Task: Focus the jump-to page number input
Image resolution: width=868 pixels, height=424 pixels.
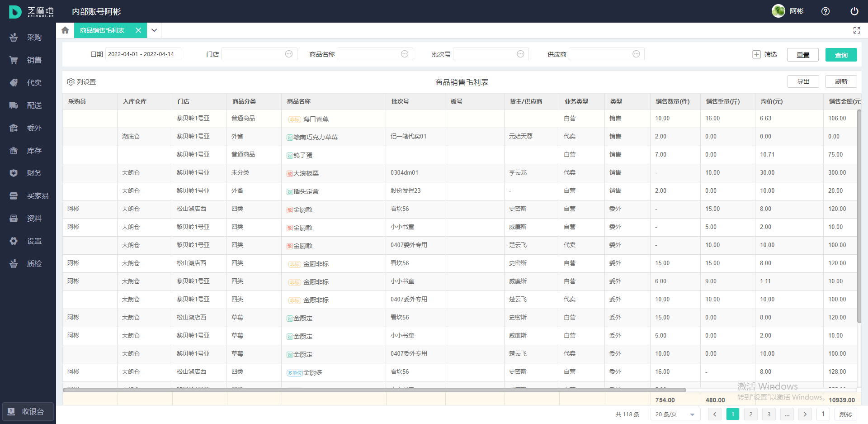Action: pos(823,414)
